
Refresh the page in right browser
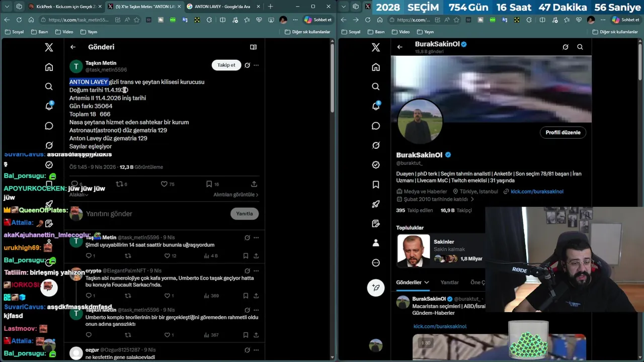pos(368,20)
